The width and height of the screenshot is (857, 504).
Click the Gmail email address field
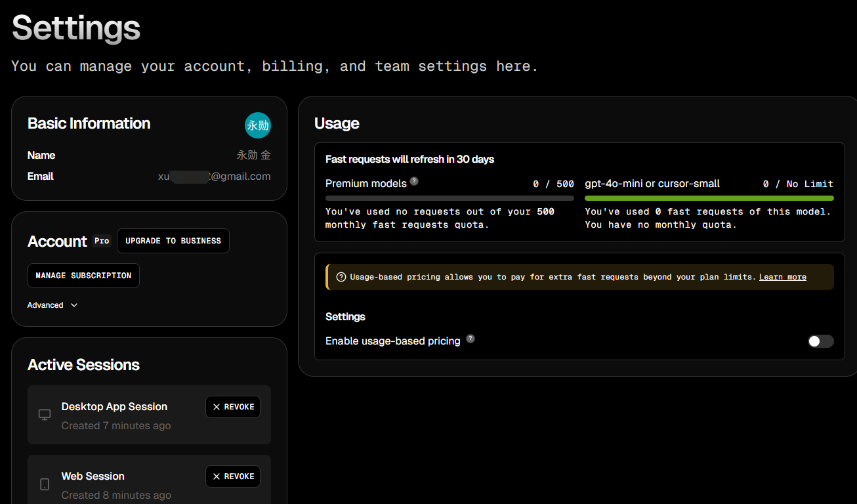click(214, 177)
